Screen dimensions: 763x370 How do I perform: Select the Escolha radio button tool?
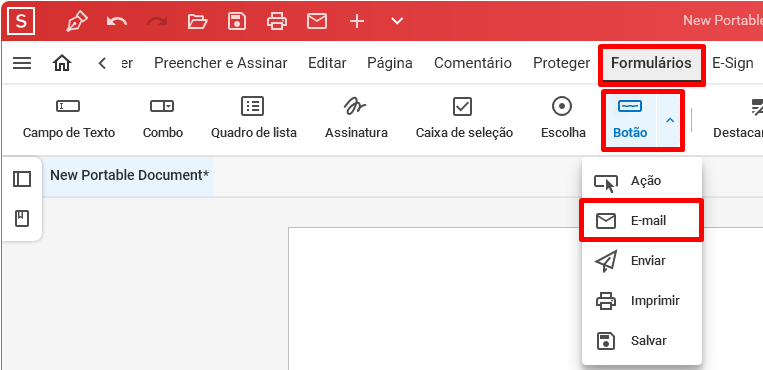tap(563, 117)
